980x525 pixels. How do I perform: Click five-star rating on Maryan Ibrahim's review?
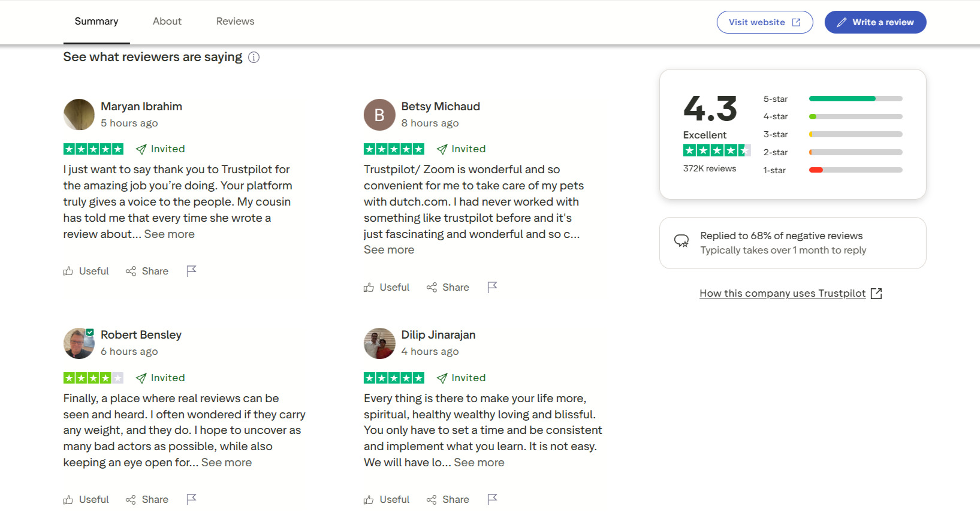coord(94,149)
